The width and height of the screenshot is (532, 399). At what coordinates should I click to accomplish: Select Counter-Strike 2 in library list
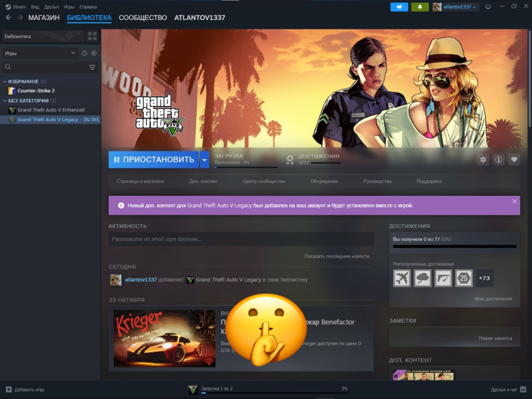[x=50, y=91]
